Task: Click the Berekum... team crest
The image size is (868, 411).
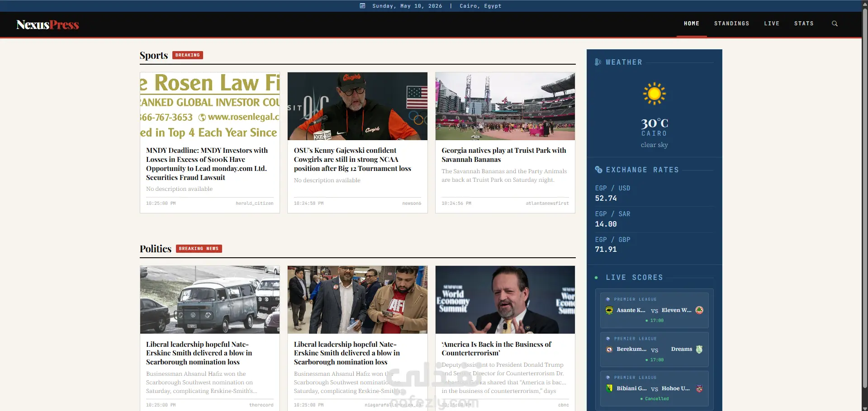Action: [x=609, y=349]
